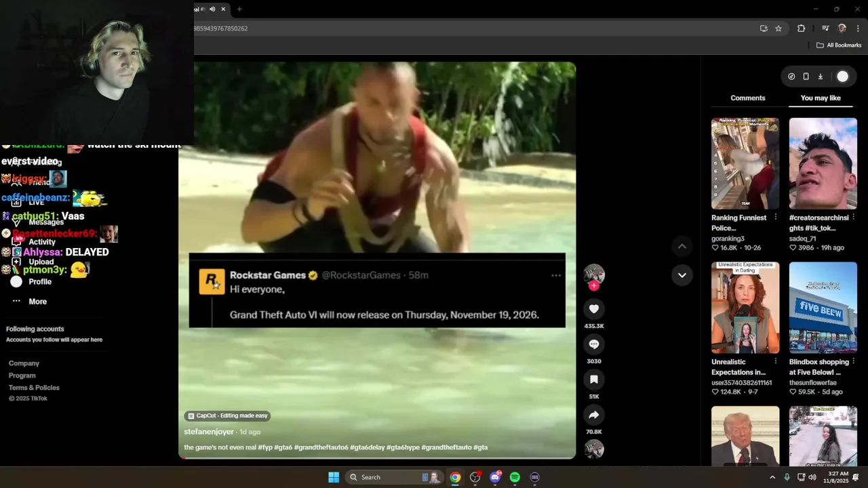This screenshot has width=868, height=488.
Task: Click the taskbar Search box
Action: pyautogui.click(x=395, y=477)
